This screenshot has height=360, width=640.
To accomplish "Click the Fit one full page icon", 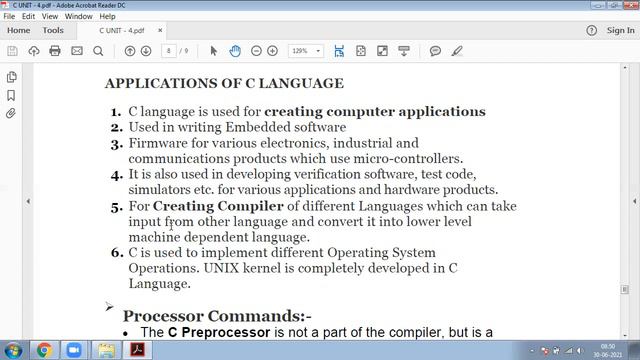I will tap(361, 51).
